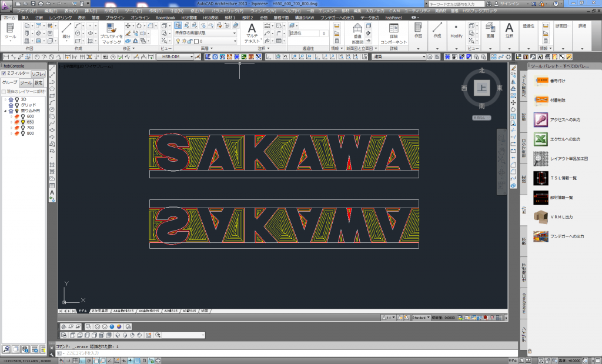Open the 寸法(N) menu
602x364 pixels.
(x=176, y=11)
